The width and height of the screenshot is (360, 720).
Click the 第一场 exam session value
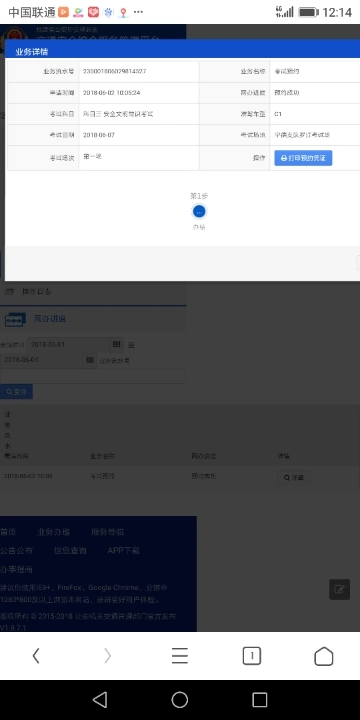click(92, 157)
